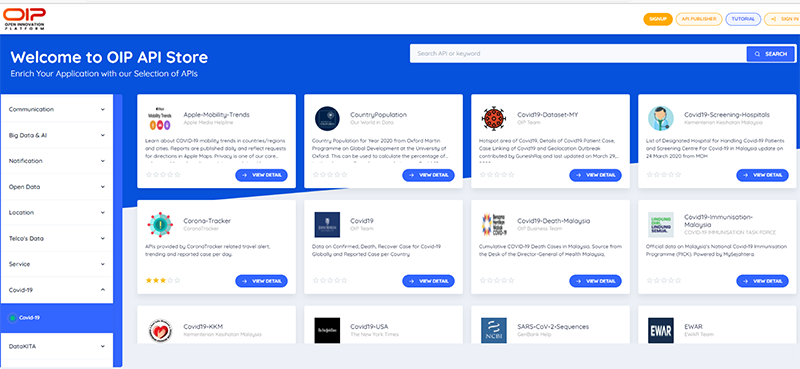Expand the Open Data category
This screenshot has height=369, width=800.
click(57, 187)
